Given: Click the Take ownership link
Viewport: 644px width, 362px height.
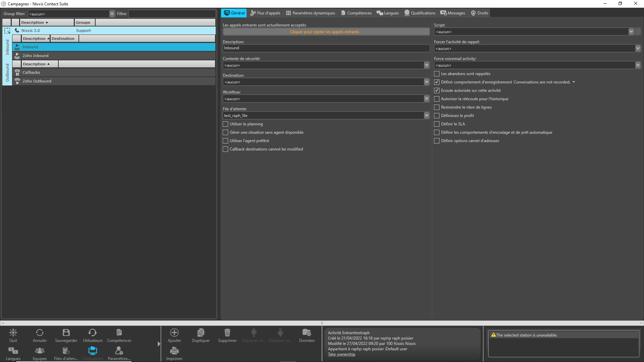Looking at the screenshot, I should pos(341,354).
